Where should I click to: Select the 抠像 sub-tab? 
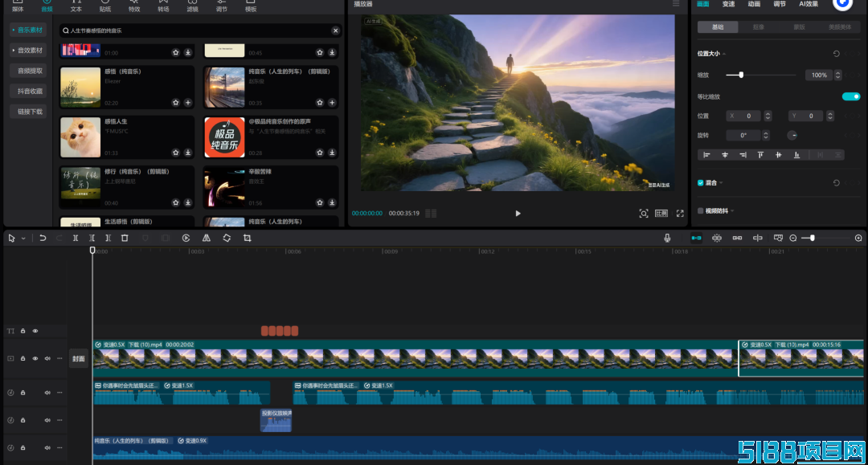[x=759, y=27]
